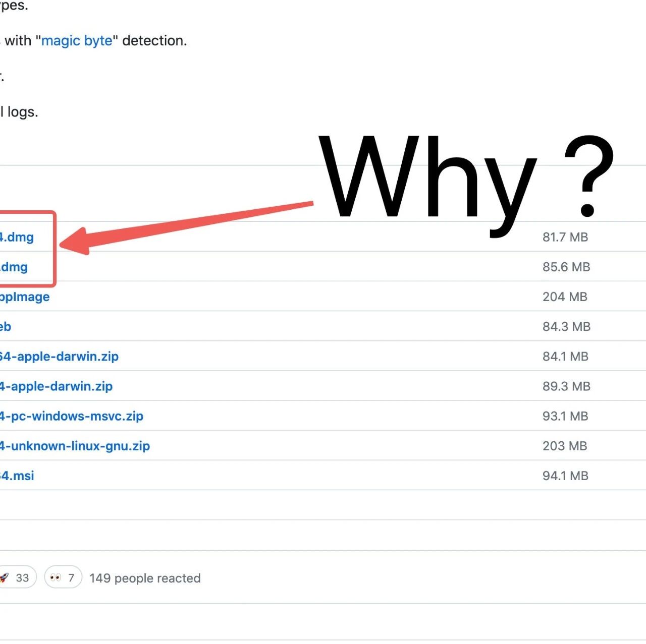Click the 93.1 MB size label

pyautogui.click(x=565, y=416)
